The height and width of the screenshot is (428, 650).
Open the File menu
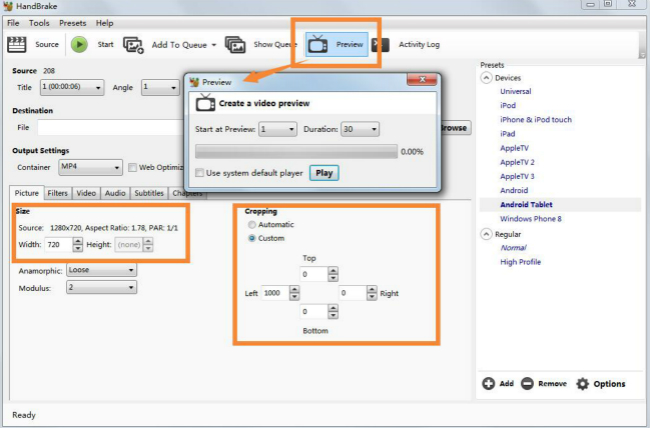[x=13, y=23]
